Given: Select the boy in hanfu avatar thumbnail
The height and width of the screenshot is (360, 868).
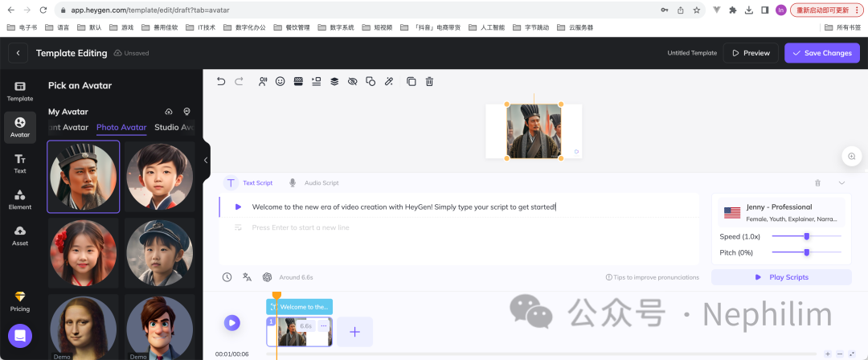Looking at the screenshot, I should point(159,177).
